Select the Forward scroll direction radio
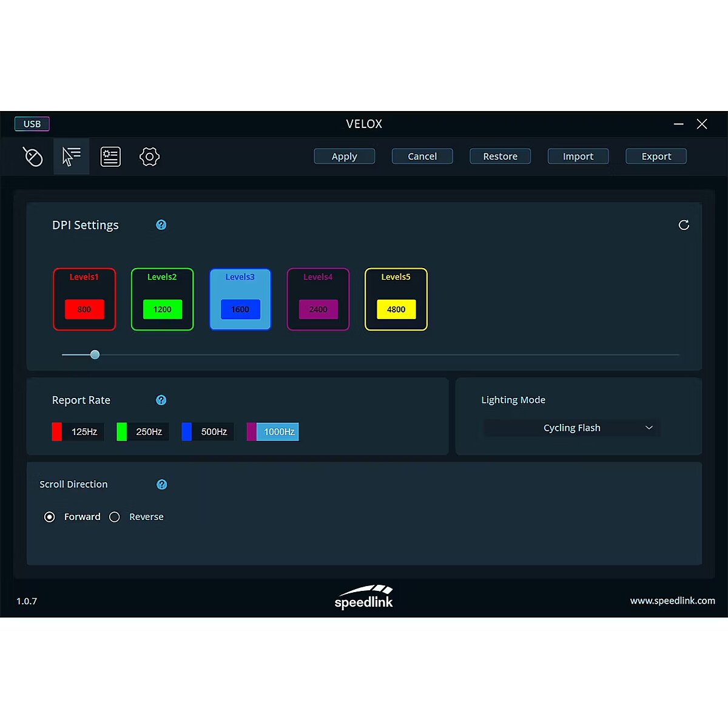728x728 pixels. coord(50,517)
